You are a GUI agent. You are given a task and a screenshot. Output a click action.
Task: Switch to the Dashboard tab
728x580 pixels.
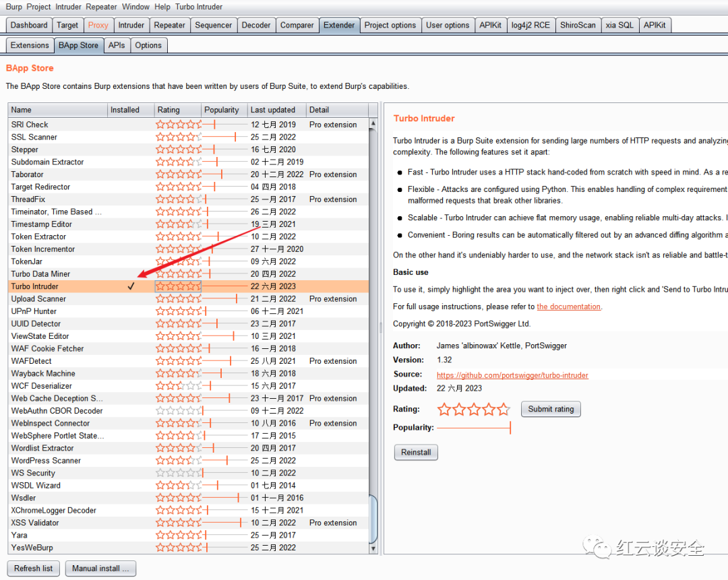(29, 25)
